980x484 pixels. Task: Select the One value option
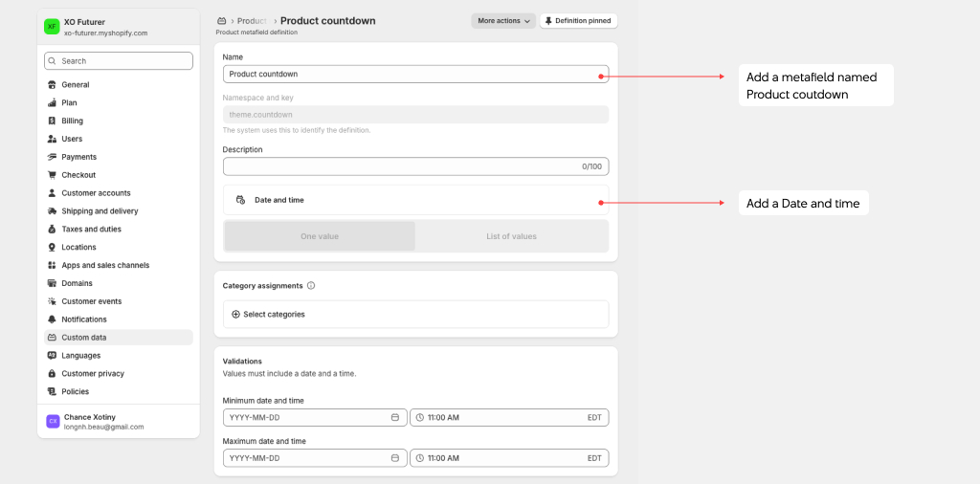point(320,236)
